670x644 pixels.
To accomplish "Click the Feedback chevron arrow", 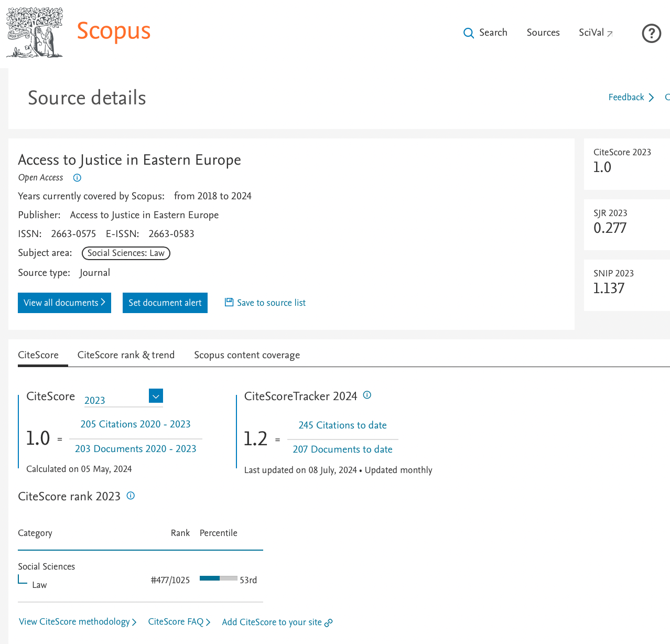I will 651,98.
